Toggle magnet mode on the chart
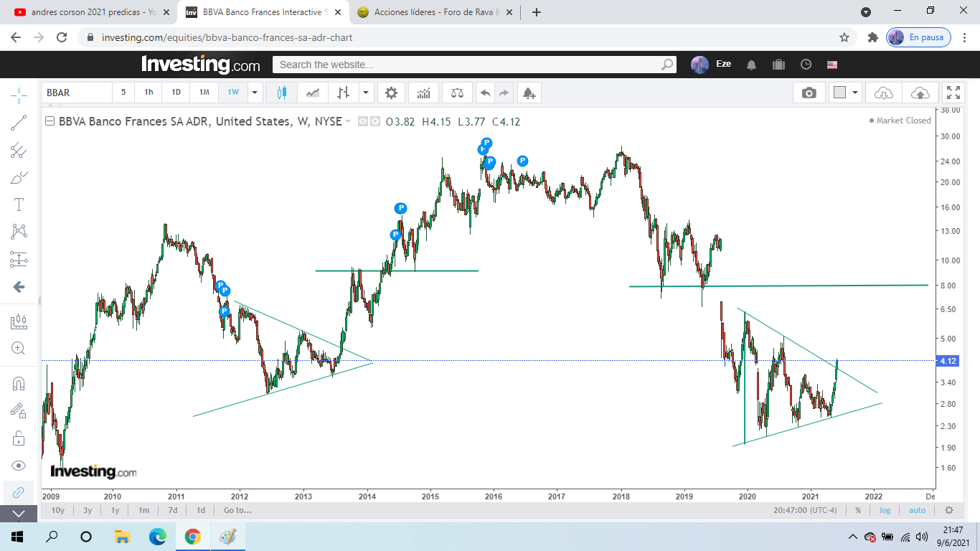The width and height of the screenshot is (980, 551). tap(19, 383)
